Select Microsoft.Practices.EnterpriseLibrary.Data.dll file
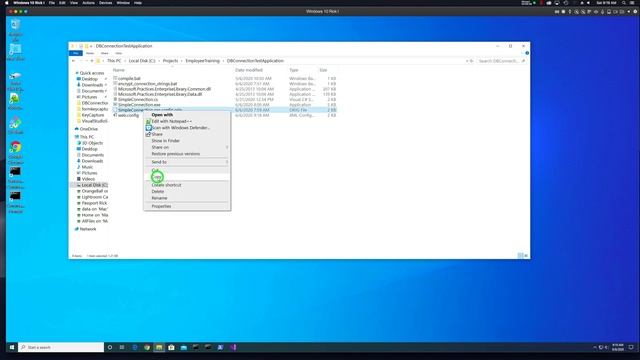The width and height of the screenshot is (640, 360). click(x=160, y=94)
